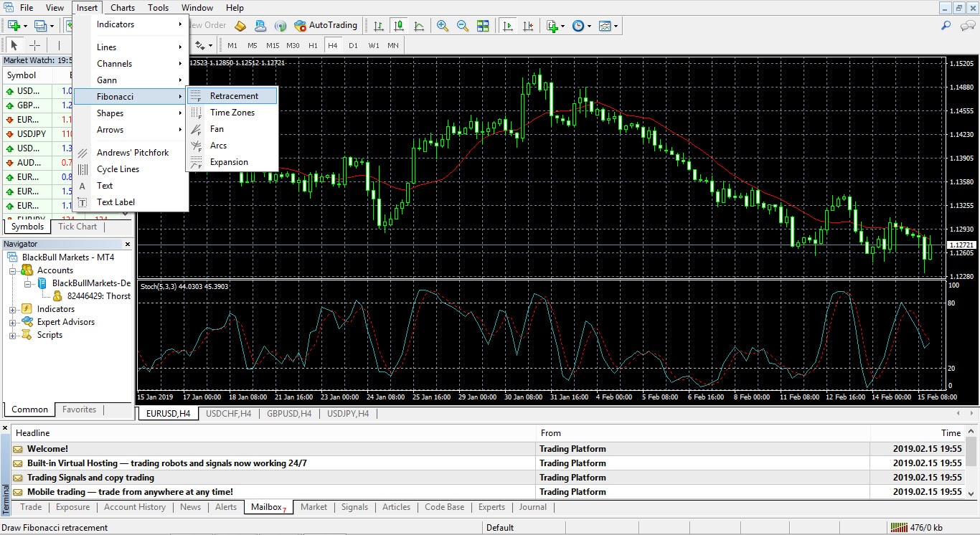Image resolution: width=980 pixels, height=535 pixels.
Task: Open the Gann submenu
Action: coord(131,80)
